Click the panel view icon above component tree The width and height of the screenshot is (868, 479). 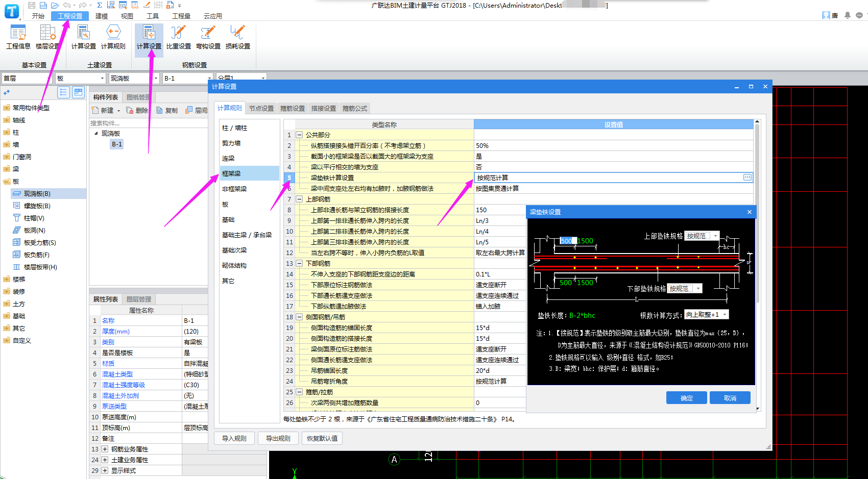tap(78, 92)
